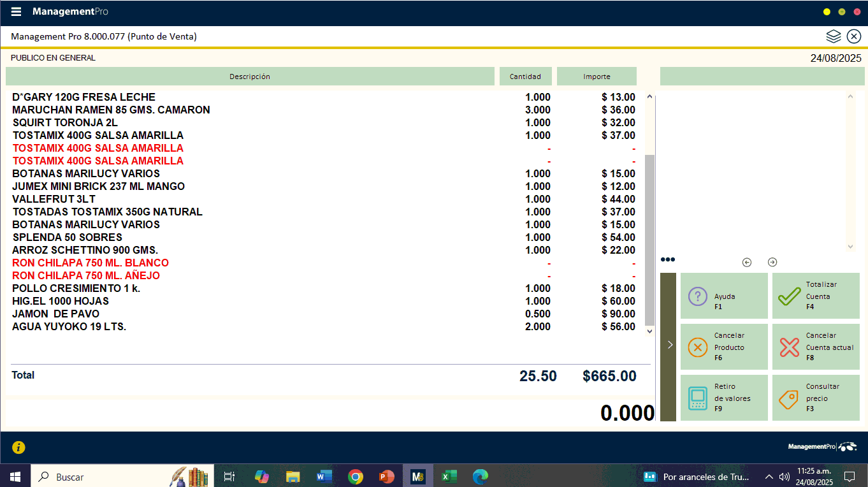Click the $ 90.00 importe value

(x=618, y=314)
